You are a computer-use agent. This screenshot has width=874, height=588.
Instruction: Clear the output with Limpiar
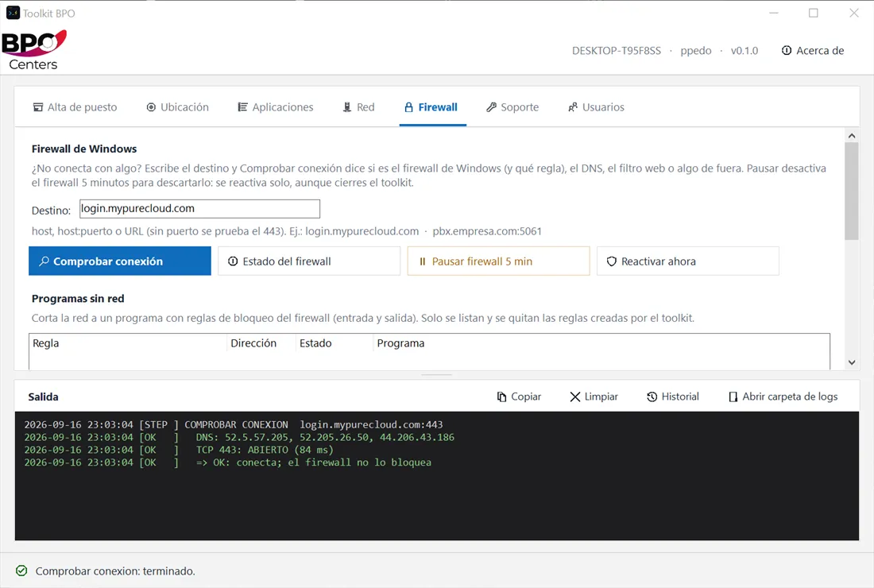[x=594, y=397]
